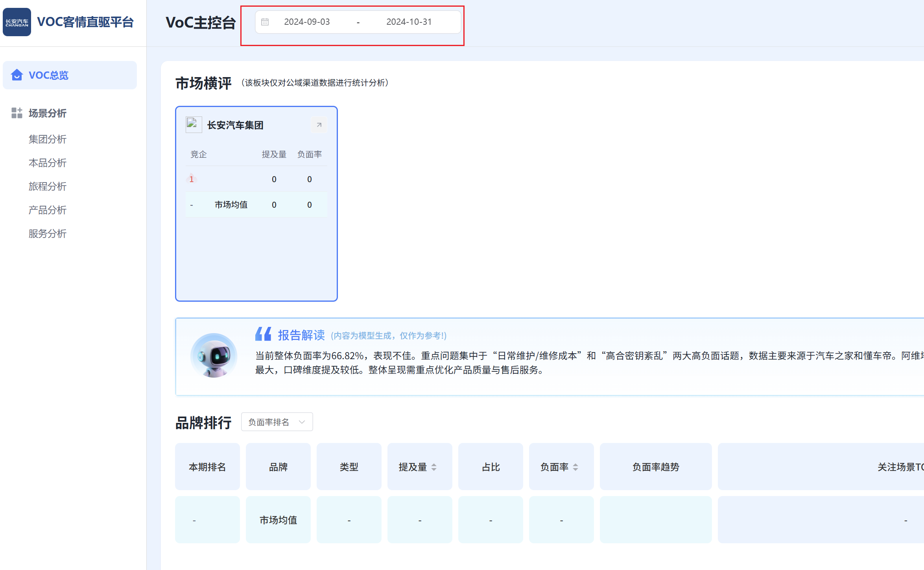924x570 pixels.
Task: Click the Changan logo icon
Action: (x=17, y=22)
